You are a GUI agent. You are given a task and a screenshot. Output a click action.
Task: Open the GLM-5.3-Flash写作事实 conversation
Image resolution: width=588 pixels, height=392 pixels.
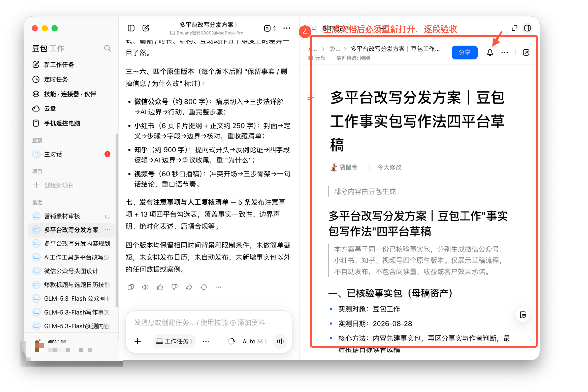tap(71, 312)
